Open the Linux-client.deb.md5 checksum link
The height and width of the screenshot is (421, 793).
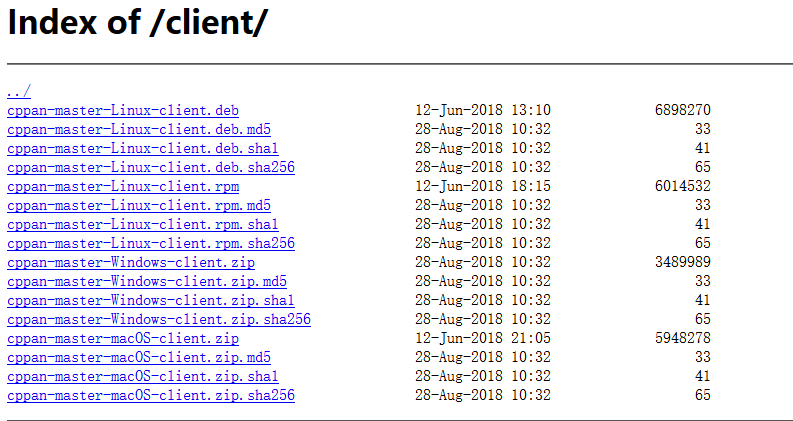138,129
